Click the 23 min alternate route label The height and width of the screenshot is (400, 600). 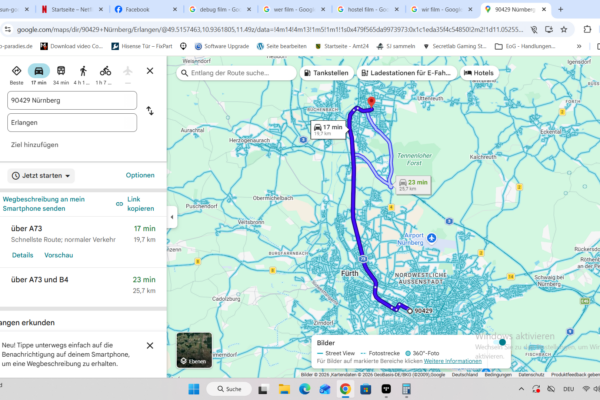coord(413,185)
